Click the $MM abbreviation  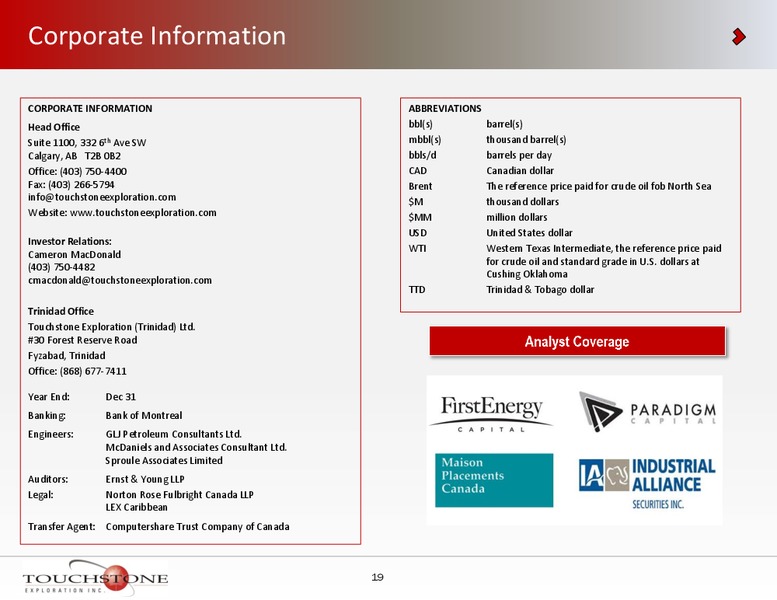pyautogui.click(x=420, y=218)
